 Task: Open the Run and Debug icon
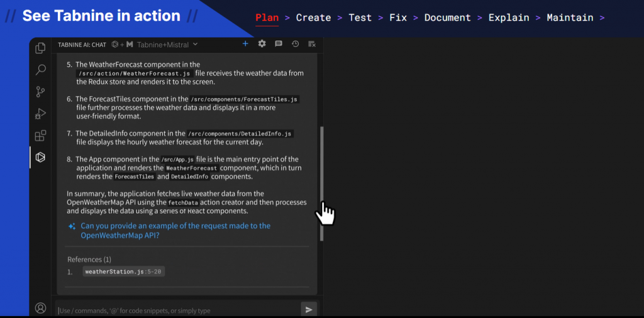(x=40, y=114)
